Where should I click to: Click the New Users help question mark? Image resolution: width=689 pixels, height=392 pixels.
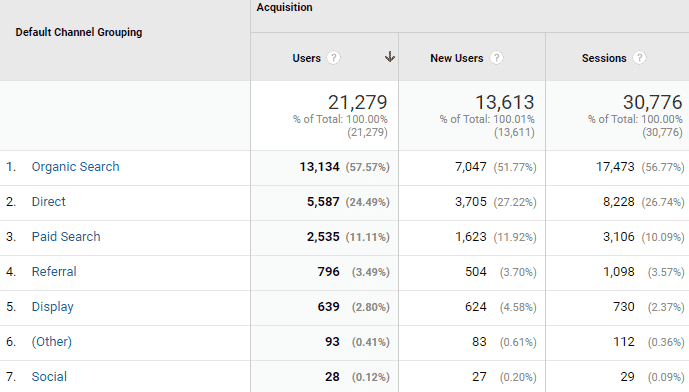tap(497, 58)
